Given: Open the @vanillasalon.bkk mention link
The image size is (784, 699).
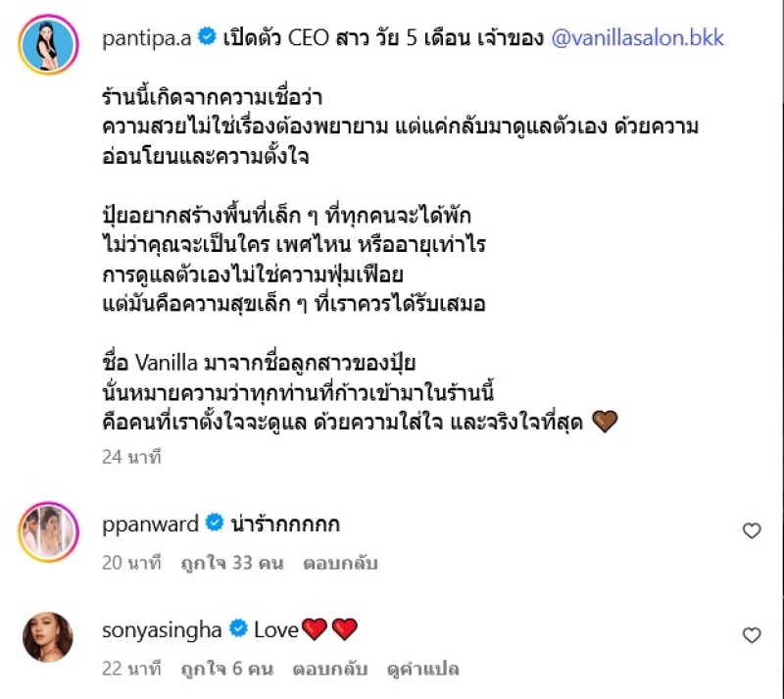Looking at the screenshot, I should [x=638, y=38].
